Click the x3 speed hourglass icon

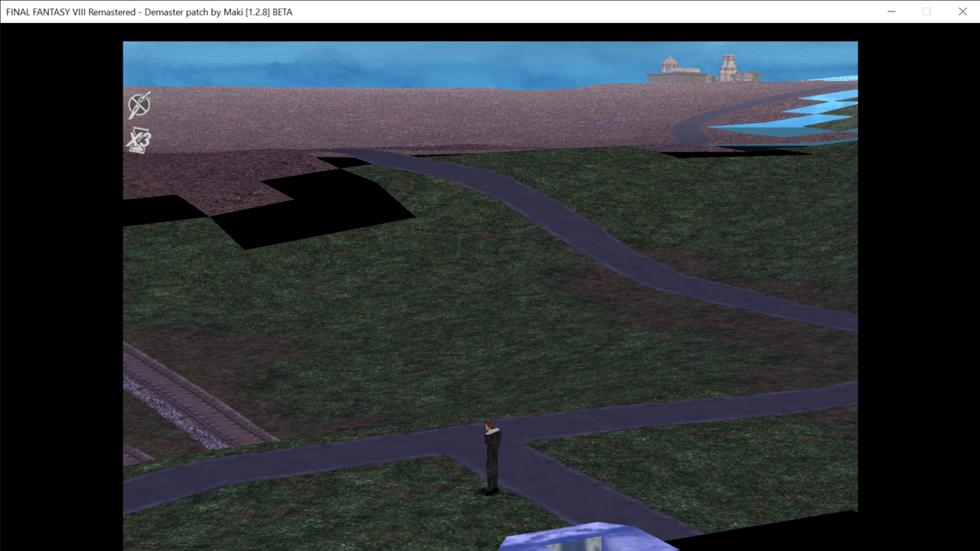coord(139,140)
